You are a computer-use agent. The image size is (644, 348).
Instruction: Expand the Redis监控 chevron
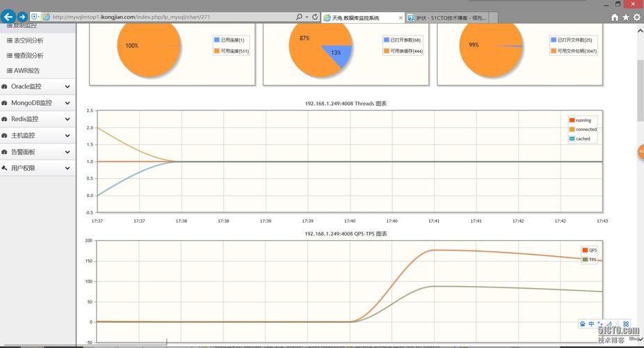coord(67,119)
